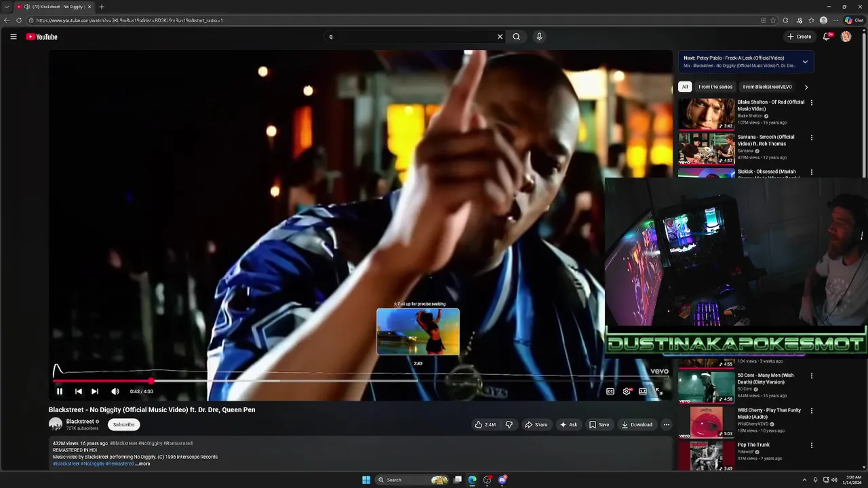Viewport: 868px width, 488px height.
Task: Open the player settings gear
Action: 627,391
